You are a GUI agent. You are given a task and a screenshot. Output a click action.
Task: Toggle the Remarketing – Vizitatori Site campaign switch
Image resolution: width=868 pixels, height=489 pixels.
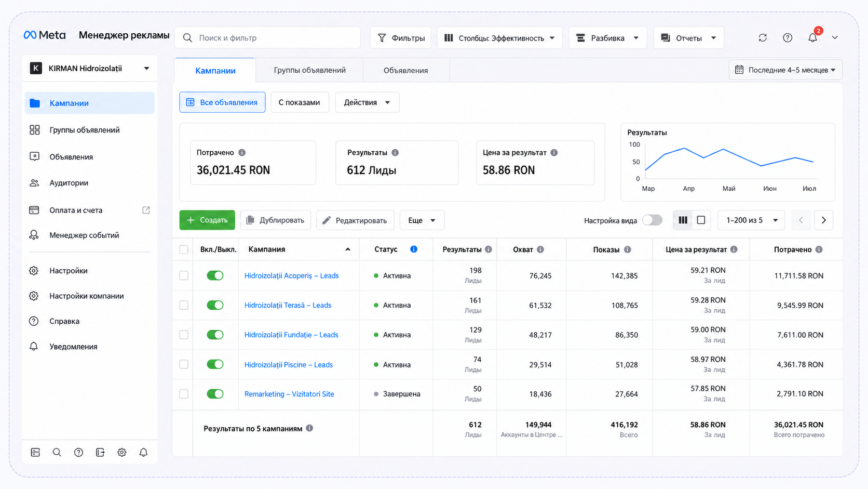pyautogui.click(x=215, y=394)
